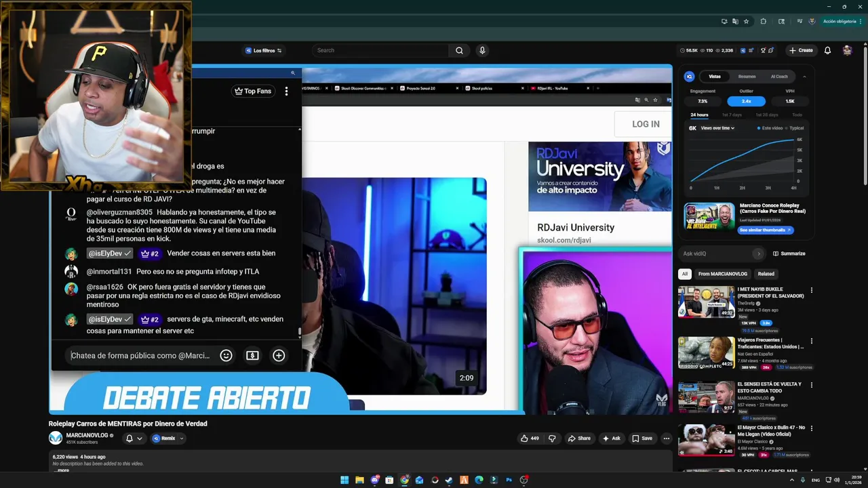This screenshot has height=488, width=868.
Task: Open Viajeros Frecuentes video thumbnail
Action: tap(707, 352)
